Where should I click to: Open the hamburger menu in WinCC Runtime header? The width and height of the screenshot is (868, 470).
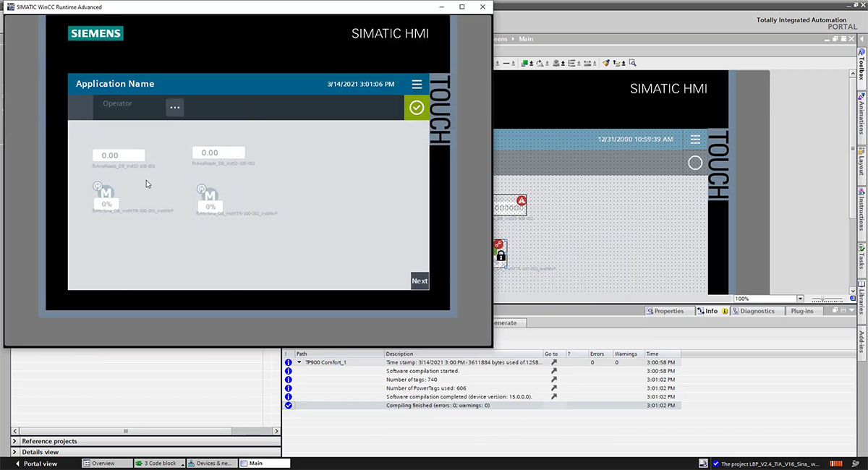[417, 85]
